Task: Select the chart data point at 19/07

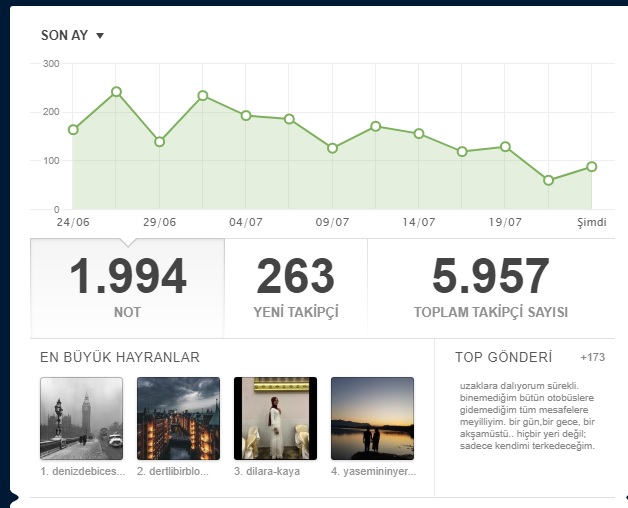Action: coord(505,147)
